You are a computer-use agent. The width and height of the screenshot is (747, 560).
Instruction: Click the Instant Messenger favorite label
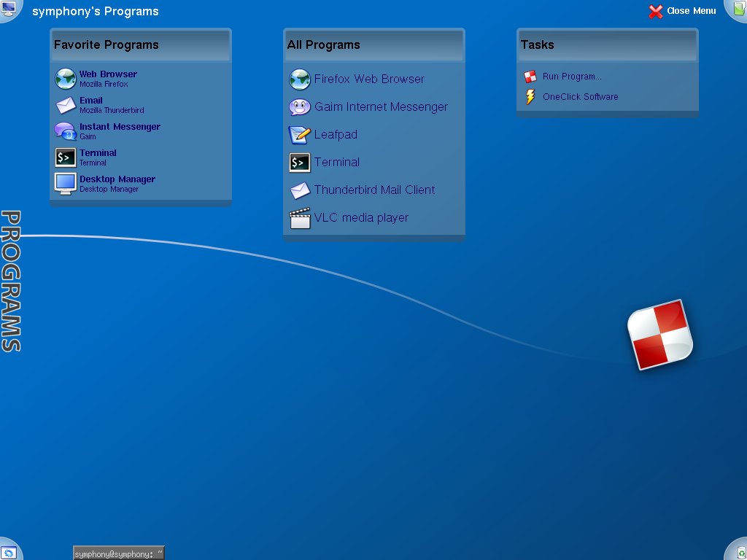(x=120, y=127)
